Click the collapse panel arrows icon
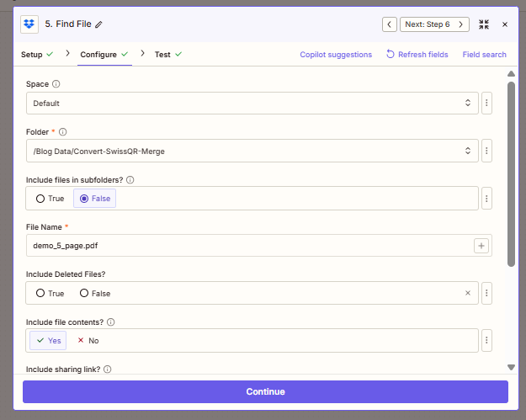 click(484, 24)
